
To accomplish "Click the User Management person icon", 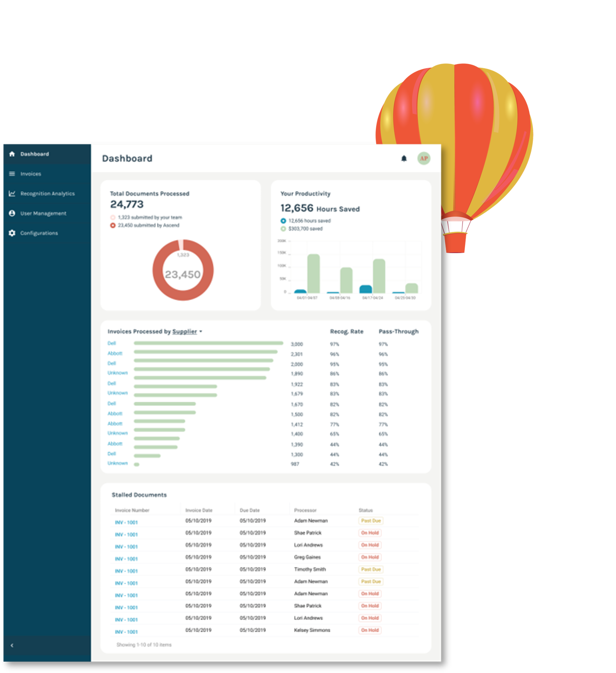I will [12, 214].
